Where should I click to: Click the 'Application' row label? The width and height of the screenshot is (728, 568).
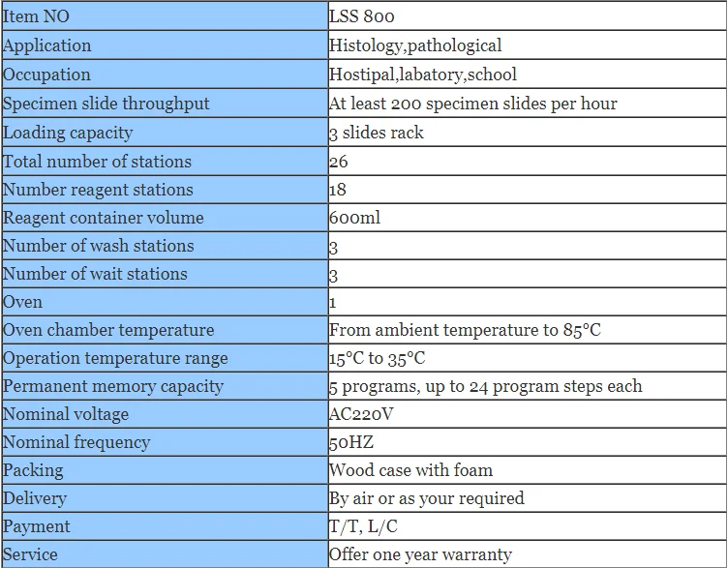tap(46, 45)
